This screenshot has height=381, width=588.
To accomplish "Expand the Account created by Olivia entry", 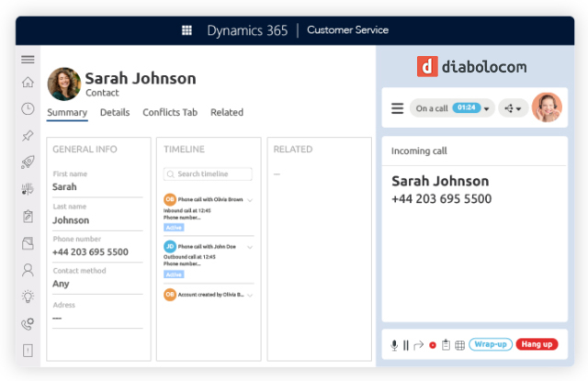I will tap(250, 296).
